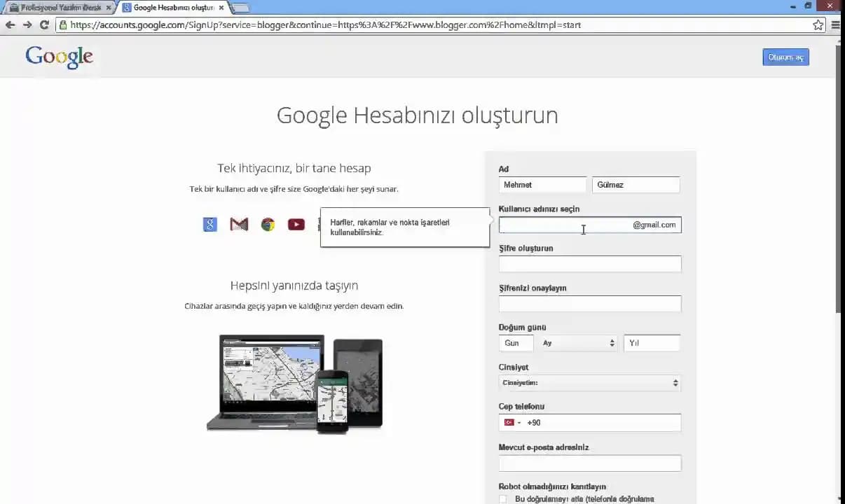This screenshot has height=504, width=845.
Task: Open the Chrome menu icon
Action: coord(837,24)
